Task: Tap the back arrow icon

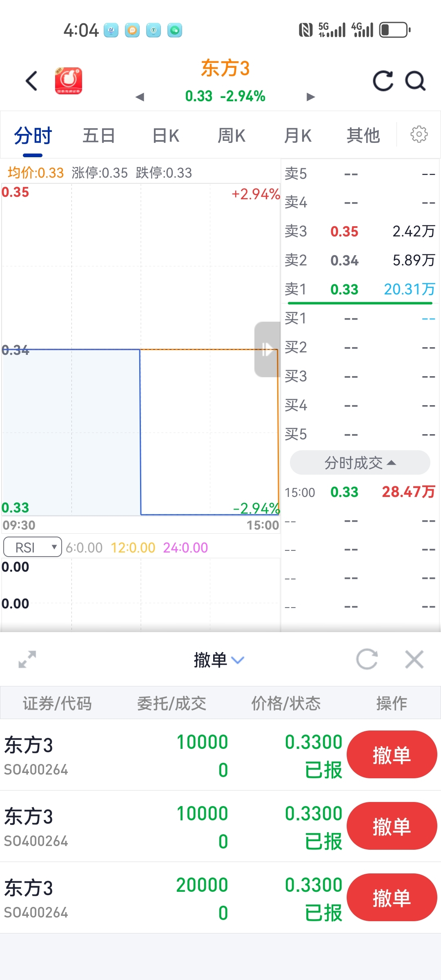Action: [x=32, y=81]
